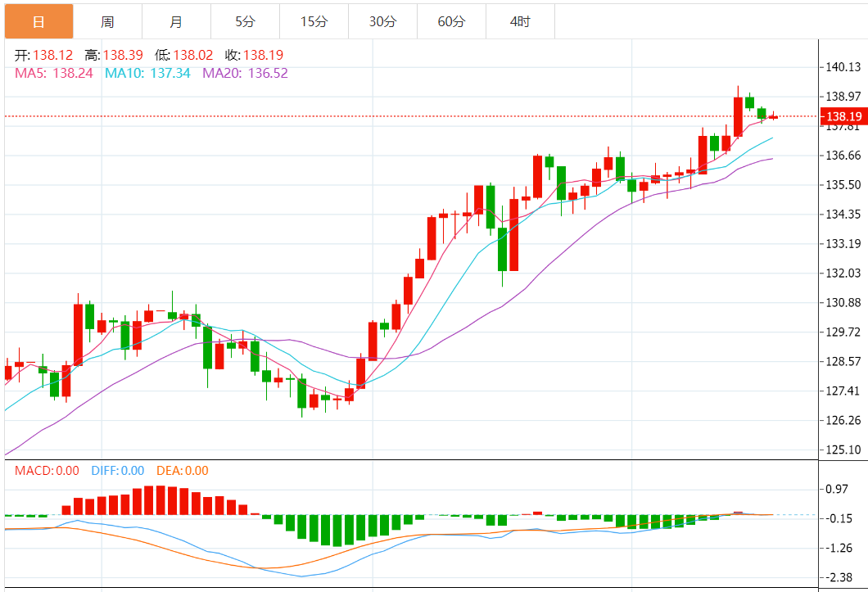Click the 135.50 price axis label
The image size is (868, 592).
click(843, 184)
